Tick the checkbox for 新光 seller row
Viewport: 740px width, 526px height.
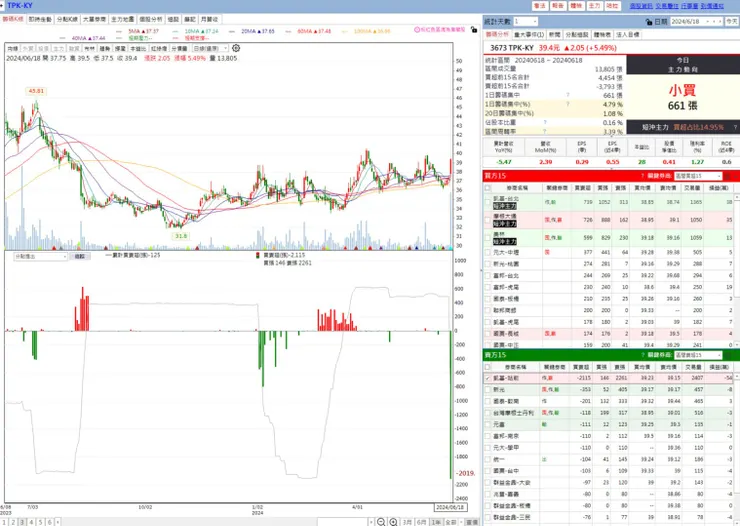coord(488,390)
